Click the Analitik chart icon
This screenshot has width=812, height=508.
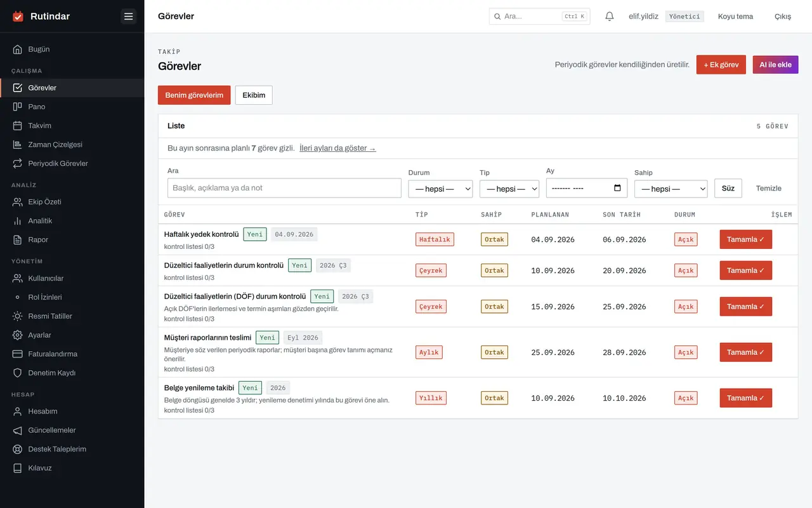[18, 221]
